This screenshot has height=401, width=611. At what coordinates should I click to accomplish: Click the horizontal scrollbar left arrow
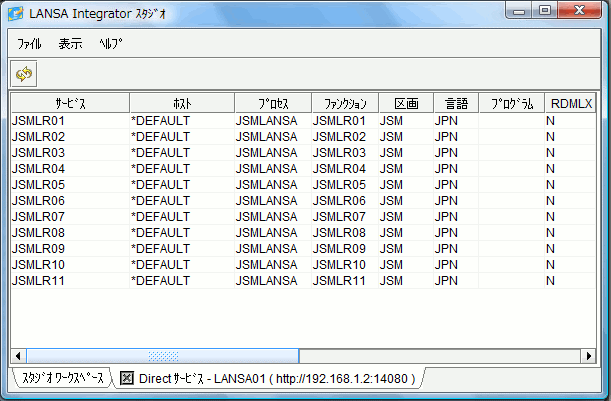pyautogui.click(x=18, y=356)
